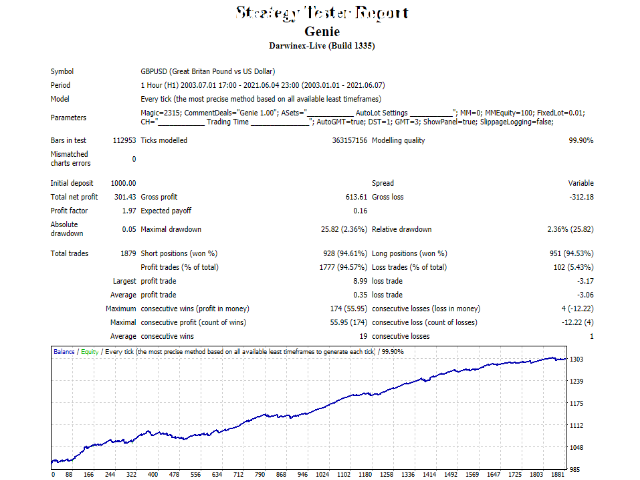Click the Model value 'Every tick' line

(x=261, y=99)
